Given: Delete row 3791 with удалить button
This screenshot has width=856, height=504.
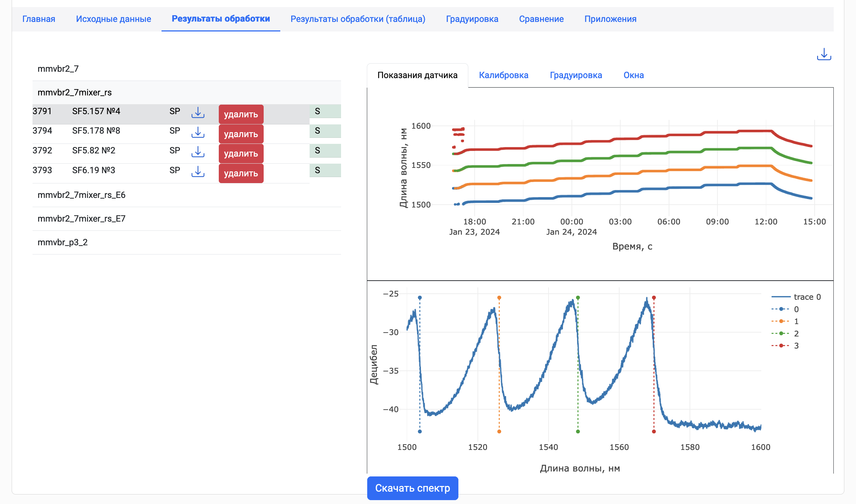Looking at the screenshot, I should pyautogui.click(x=241, y=114).
